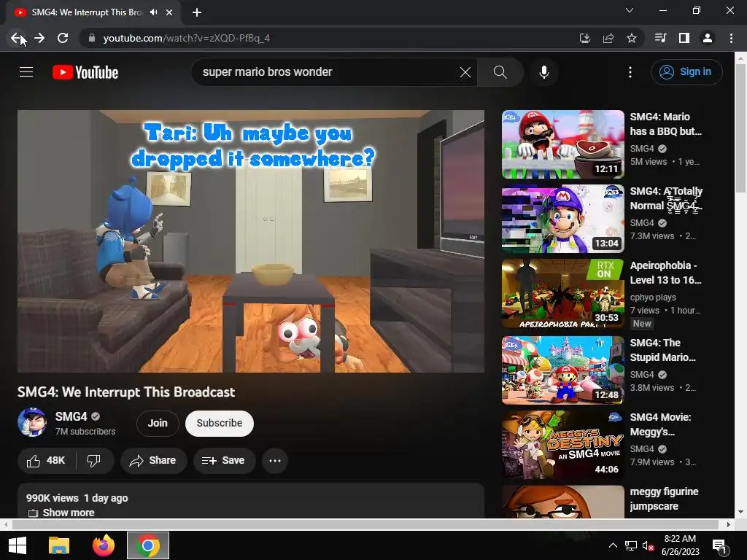Open YouTube hamburger guide menu

pos(26,72)
